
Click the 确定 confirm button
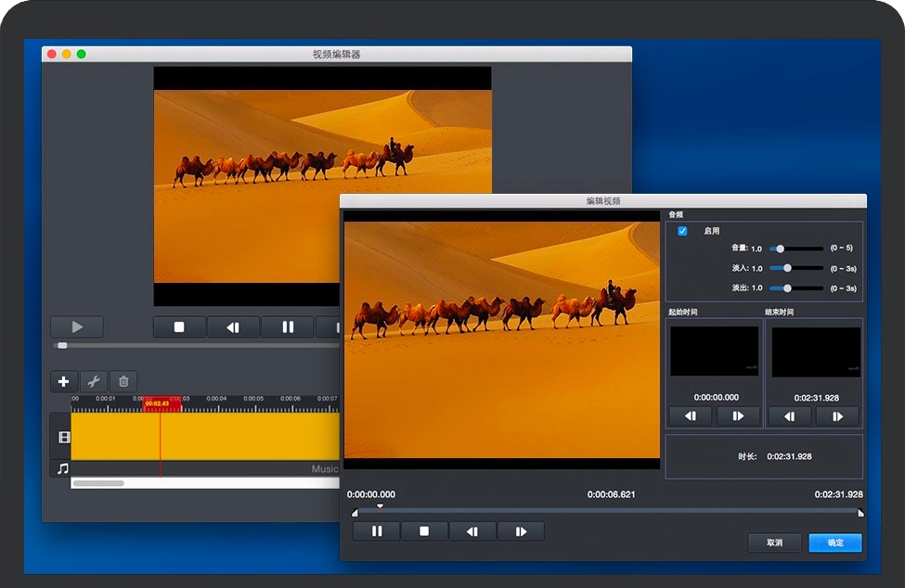point(834,543)
